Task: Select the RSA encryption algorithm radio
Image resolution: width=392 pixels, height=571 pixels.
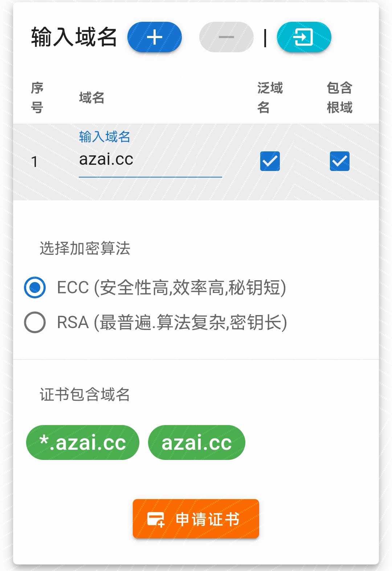Action: pyautogui.click(x=35, y=322)
